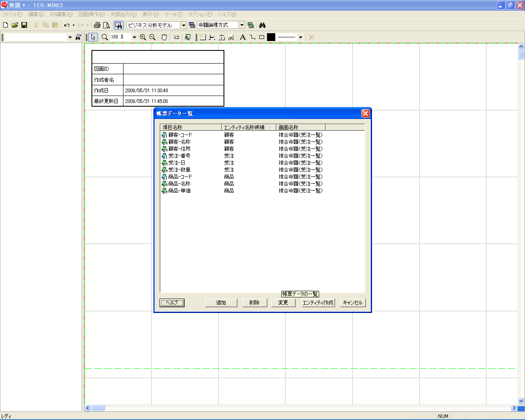Click the 削除 button
Image resolution: width=525 pixels, height=420 pixels.
tap(254, 303)
